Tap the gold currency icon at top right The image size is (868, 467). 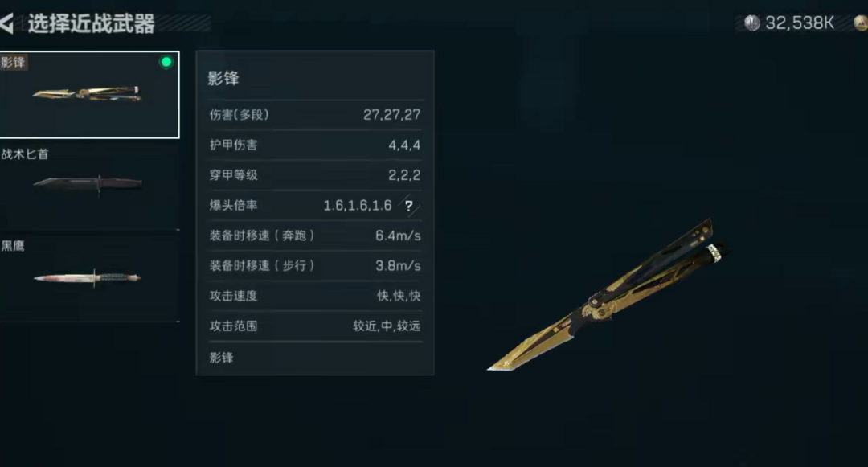861,23
